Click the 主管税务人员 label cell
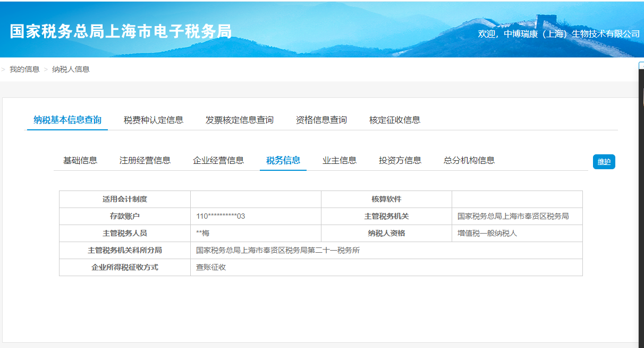The height and width of the screenshot is (348, 644). (x=125, y=233)
